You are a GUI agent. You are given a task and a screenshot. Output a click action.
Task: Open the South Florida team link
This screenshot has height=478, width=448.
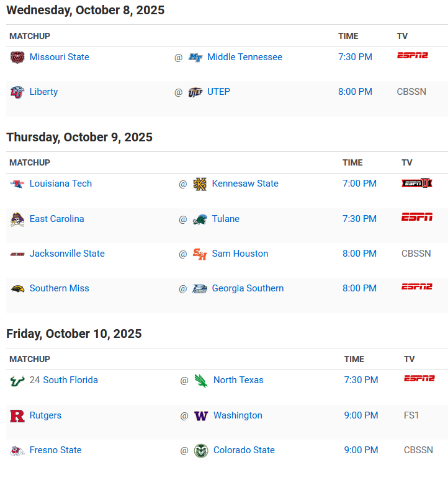70,380
